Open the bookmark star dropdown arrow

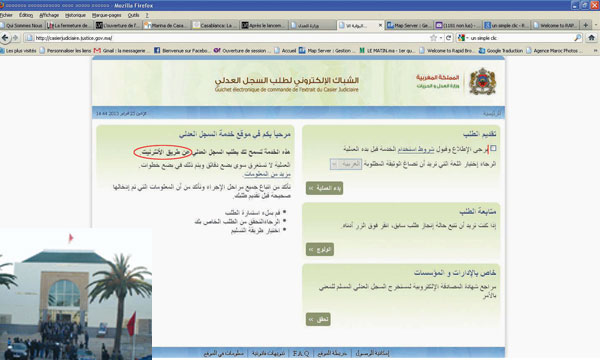click(440, 38)
